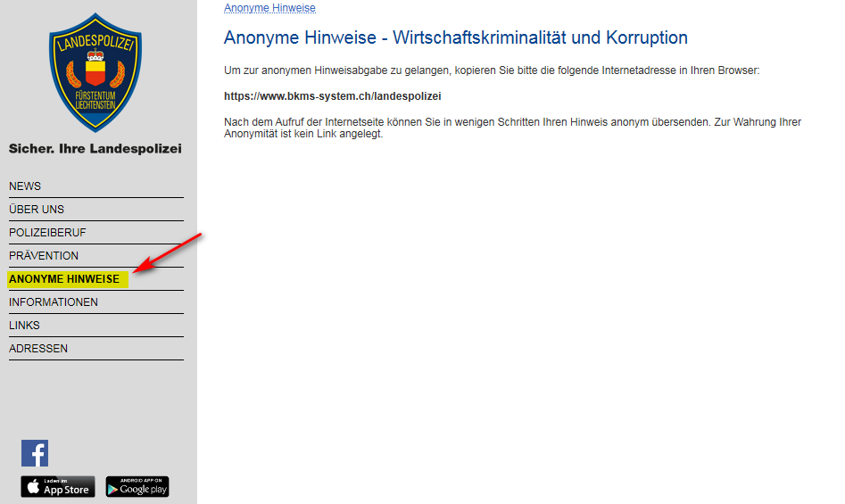Click the red-yellow coat of arms inside the shield
Screen dimensions: 845x504
tap(95, 70)
